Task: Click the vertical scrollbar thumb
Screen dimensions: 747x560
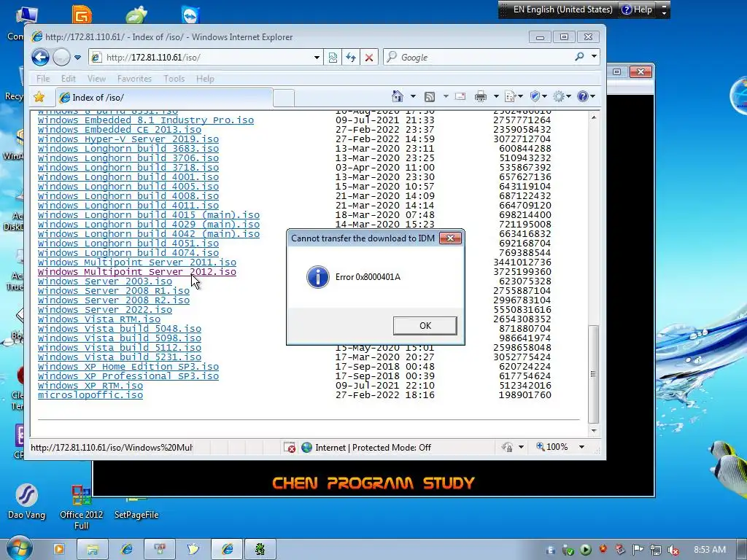Action: tap(594, 374)
